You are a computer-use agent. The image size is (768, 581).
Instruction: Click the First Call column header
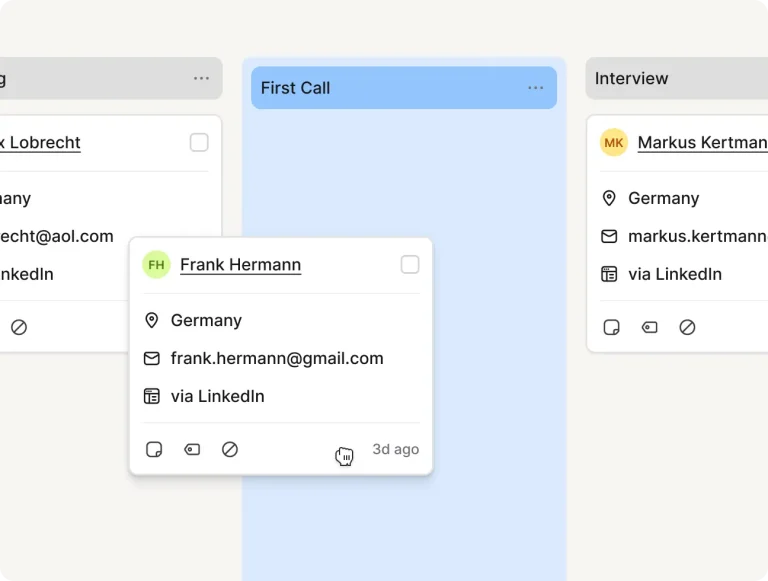(295, 88)
